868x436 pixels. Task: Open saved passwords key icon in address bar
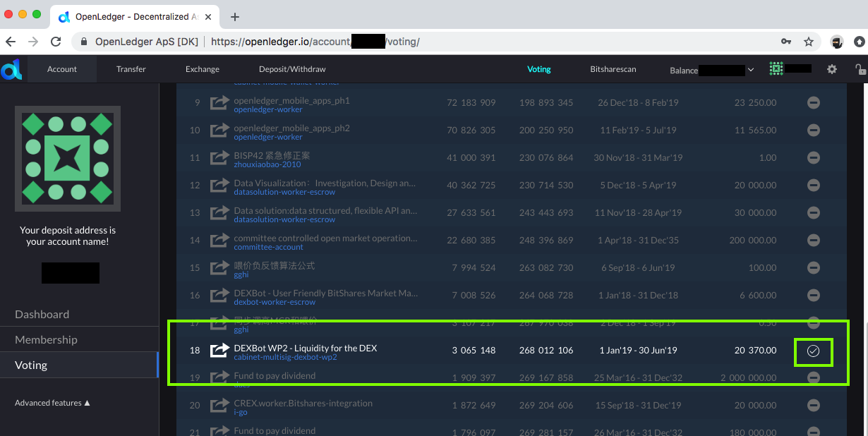coord(785,42)
